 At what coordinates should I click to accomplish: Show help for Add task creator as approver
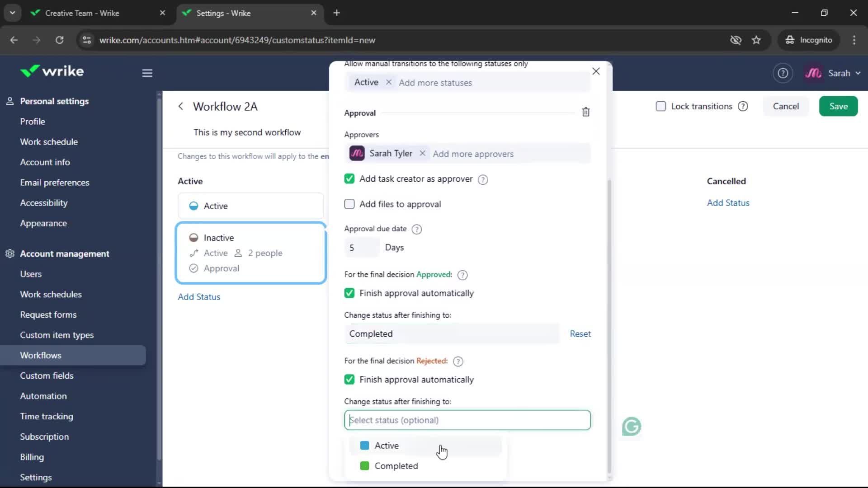tap(483, 179)
